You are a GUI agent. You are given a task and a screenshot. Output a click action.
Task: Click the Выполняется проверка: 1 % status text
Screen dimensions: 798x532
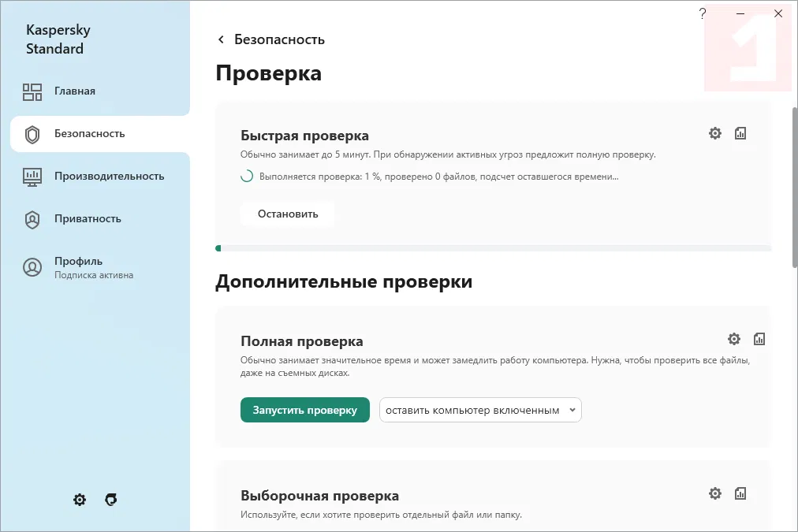click(x=439, y=177)
